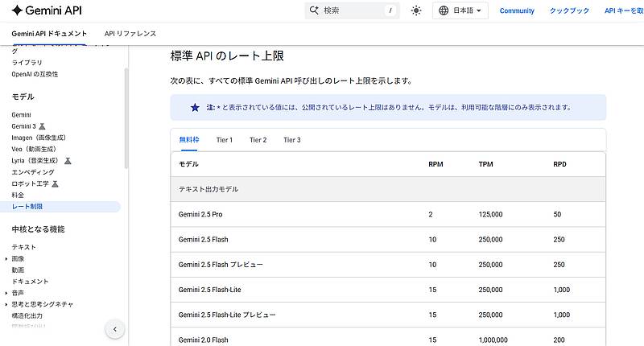Screen dimensions: 644x346
Task: Click the flask icon next to Lyria
Action: tap(68, 160)
